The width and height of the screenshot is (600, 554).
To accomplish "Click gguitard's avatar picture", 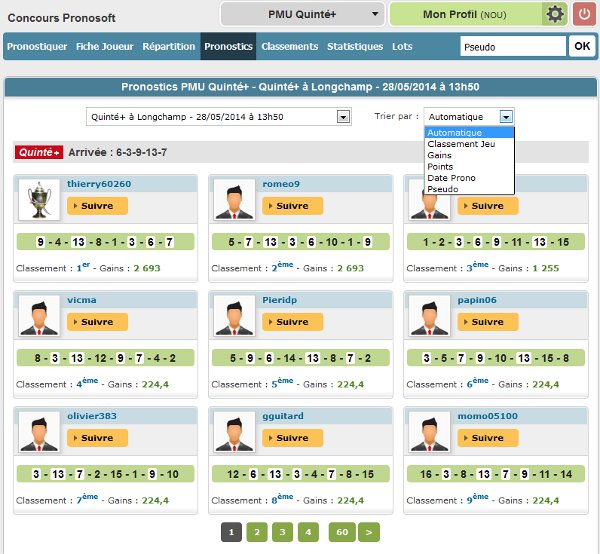I will (234, 432).
